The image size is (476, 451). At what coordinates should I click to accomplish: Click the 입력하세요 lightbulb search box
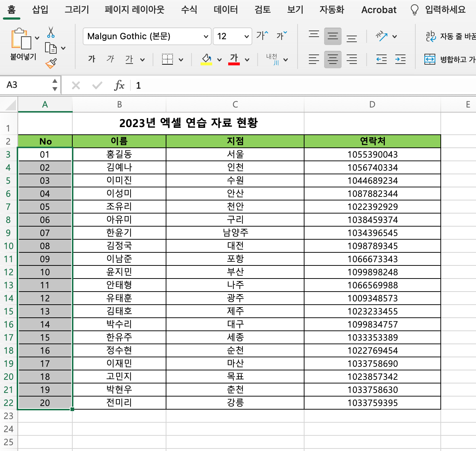pos(438,10)
